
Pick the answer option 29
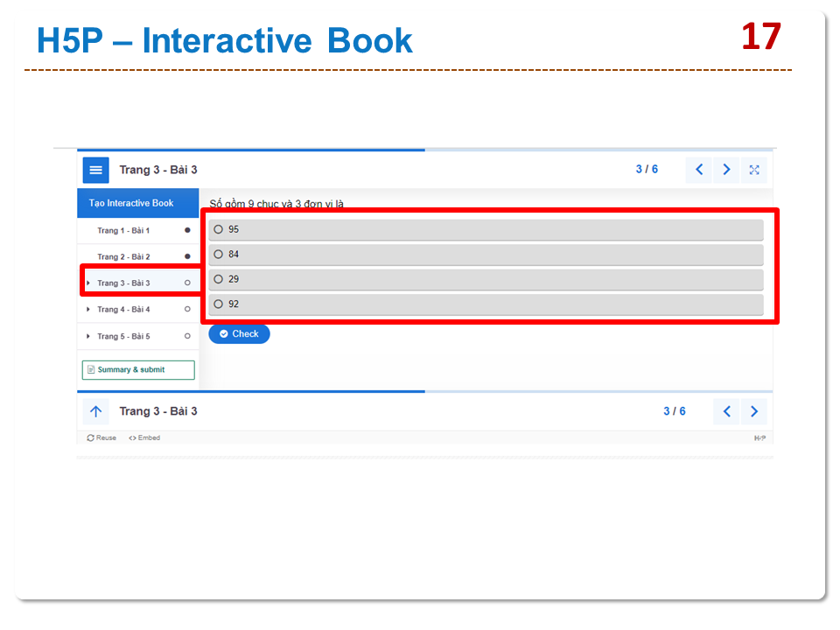pos(219,279)
